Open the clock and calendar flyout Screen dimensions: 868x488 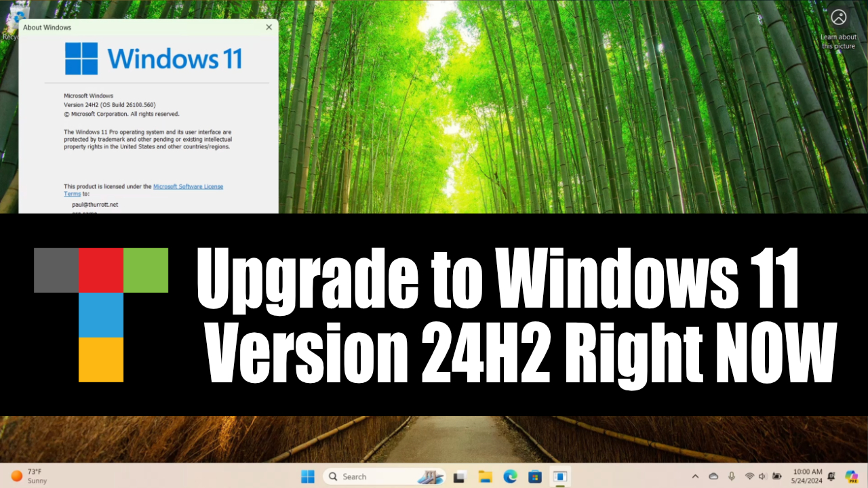pos(807,476)
